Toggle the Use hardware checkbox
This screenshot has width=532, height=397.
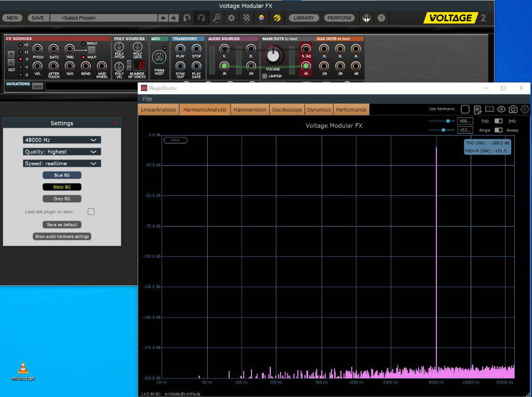point(465,109)
